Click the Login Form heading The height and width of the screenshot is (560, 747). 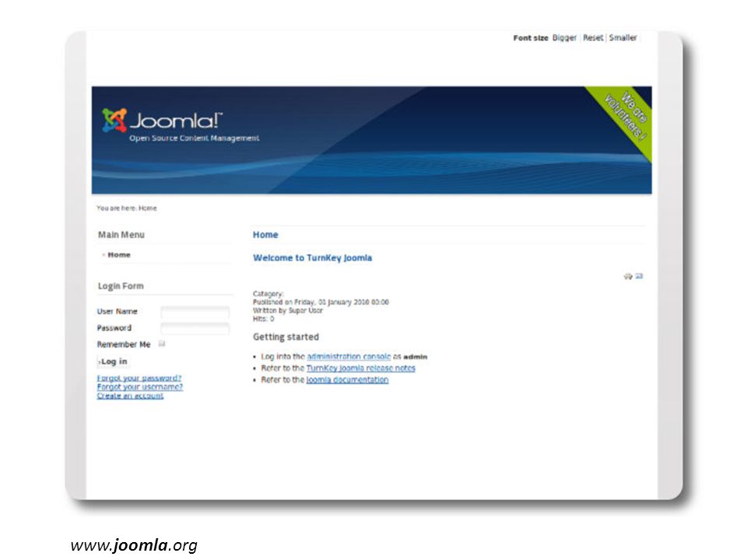(x=121, y=285)
